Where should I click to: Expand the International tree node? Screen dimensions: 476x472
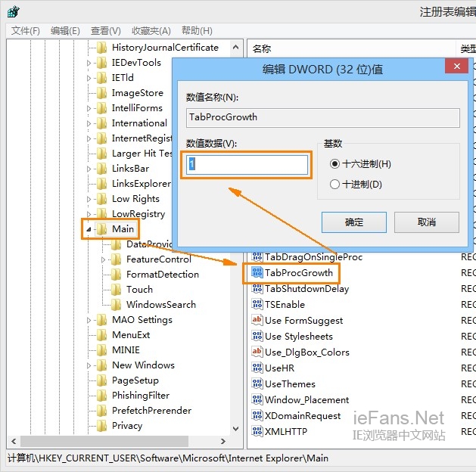(89, 123)
